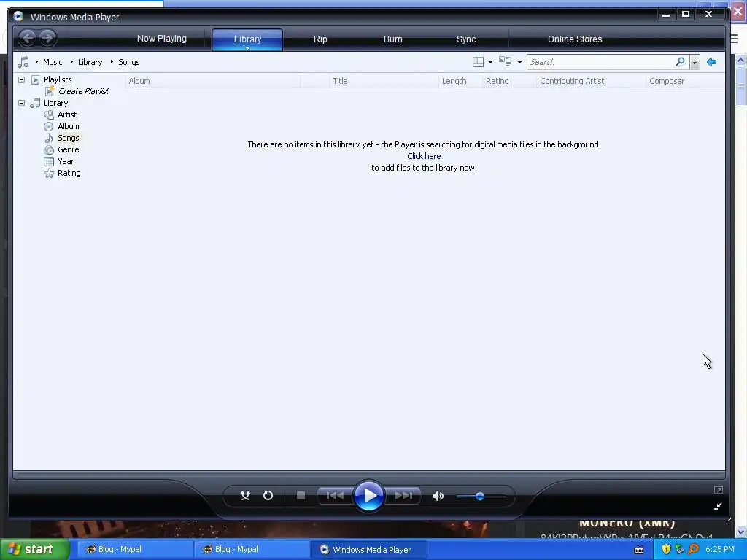Screen dimensions: 747x560
Task: Click Create Playlist
Action: tap(83, 91)
